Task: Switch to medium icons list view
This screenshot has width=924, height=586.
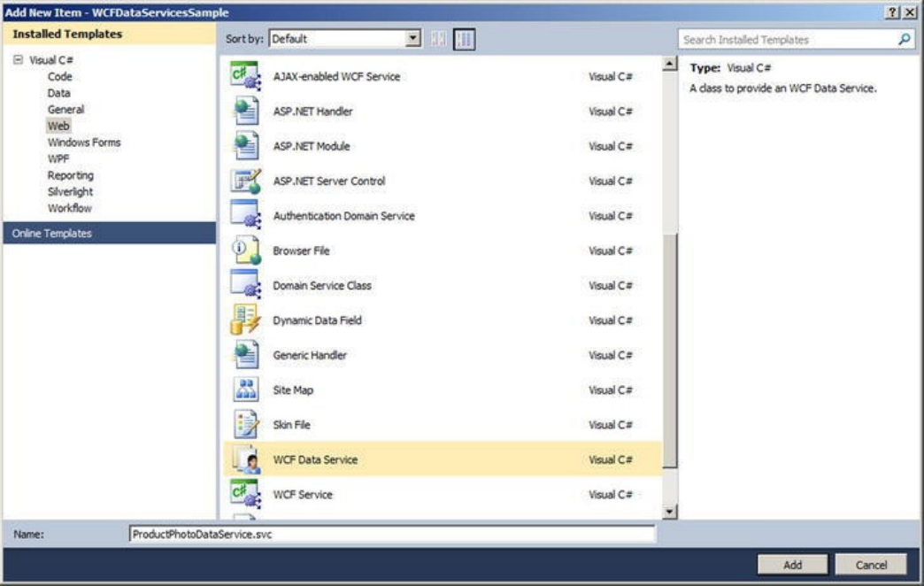Action: tap(465, 39)
